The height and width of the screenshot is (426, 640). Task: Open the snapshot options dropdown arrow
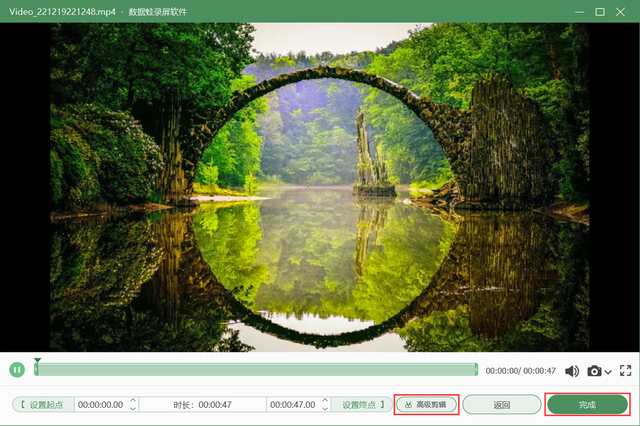[608, 372]
